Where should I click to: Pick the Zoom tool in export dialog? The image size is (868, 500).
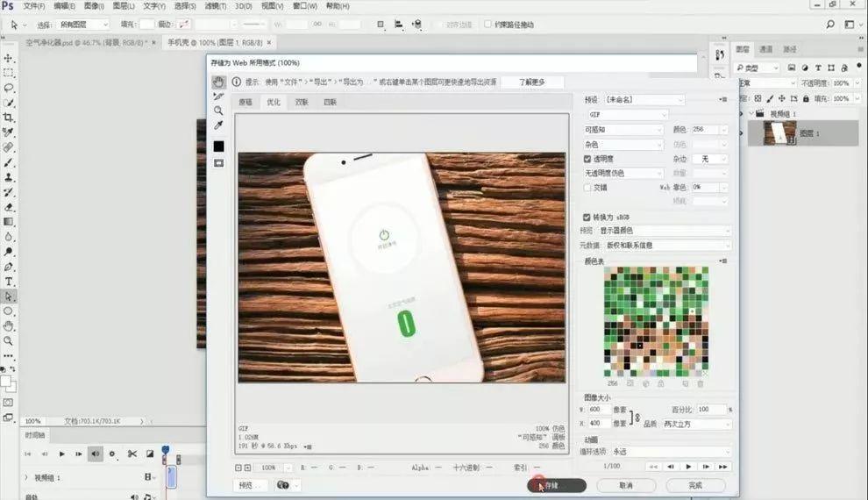click(x=218, y=111)
